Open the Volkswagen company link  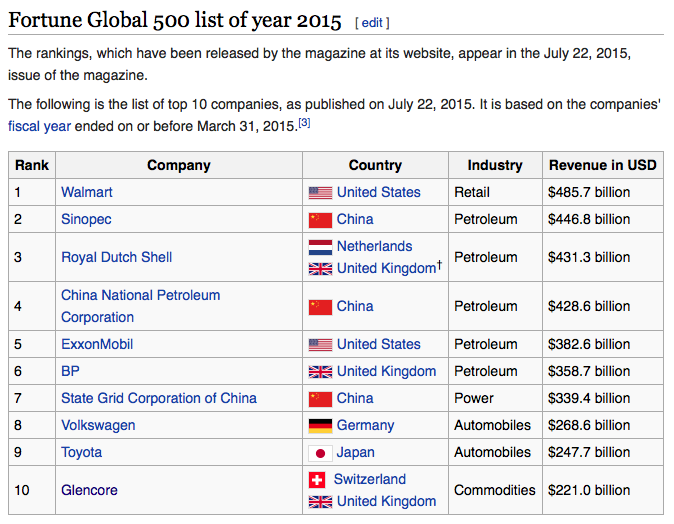pos(98,425)
